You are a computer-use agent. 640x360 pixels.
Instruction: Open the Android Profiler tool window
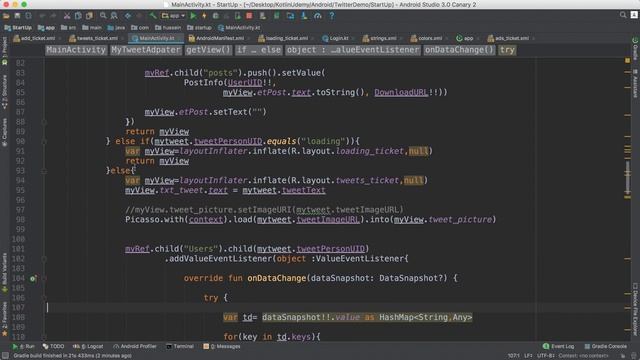[x=135, y=346]
